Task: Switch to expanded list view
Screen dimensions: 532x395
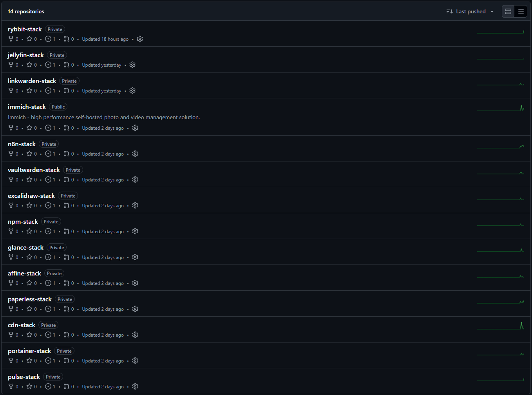Action: click(508, 11)
